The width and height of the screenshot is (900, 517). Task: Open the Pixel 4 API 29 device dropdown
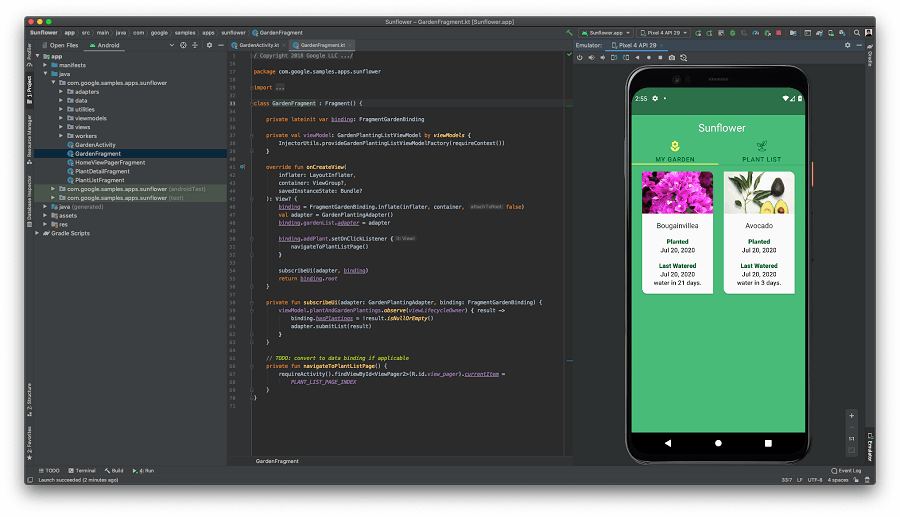click(664, 33)
